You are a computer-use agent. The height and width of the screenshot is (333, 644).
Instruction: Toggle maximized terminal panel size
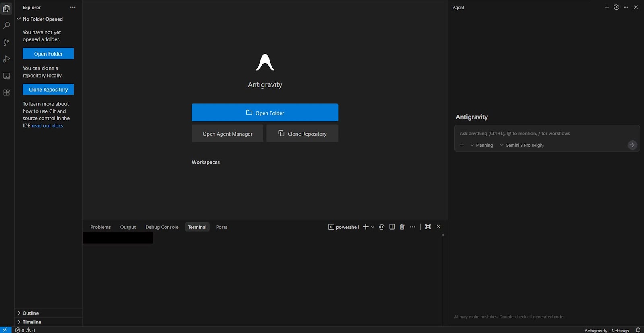point(428,227)
